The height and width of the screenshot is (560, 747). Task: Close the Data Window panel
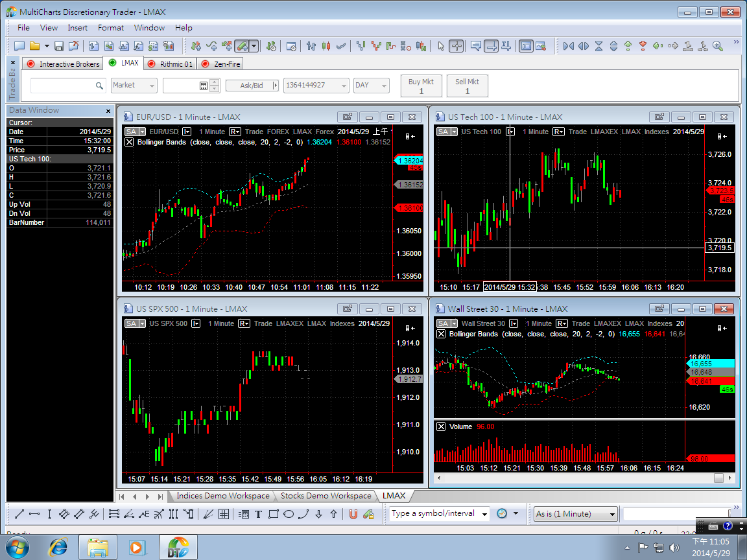[108, 111]
